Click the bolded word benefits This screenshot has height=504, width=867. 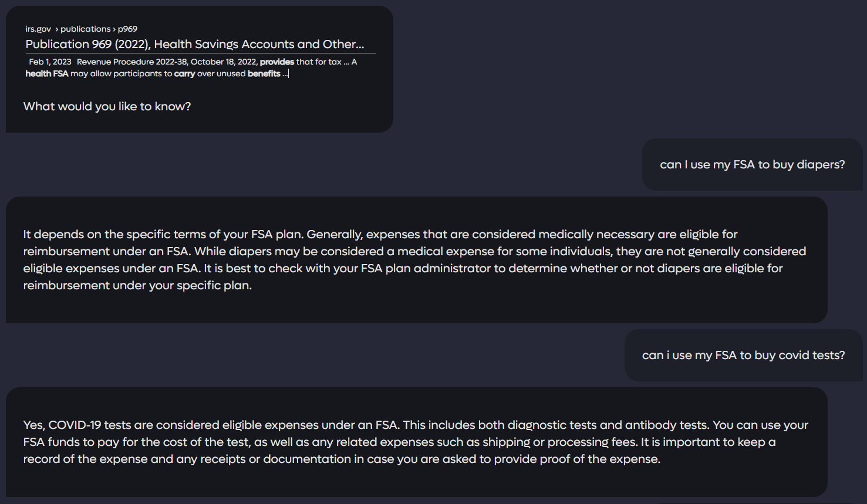263,73
